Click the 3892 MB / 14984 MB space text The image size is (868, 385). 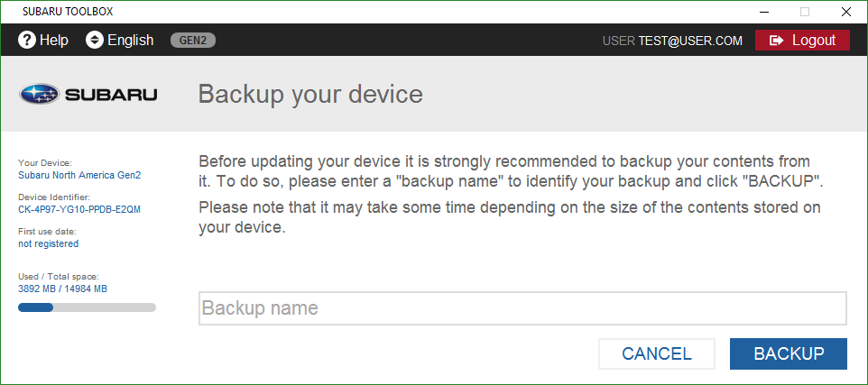pos(62,289)
